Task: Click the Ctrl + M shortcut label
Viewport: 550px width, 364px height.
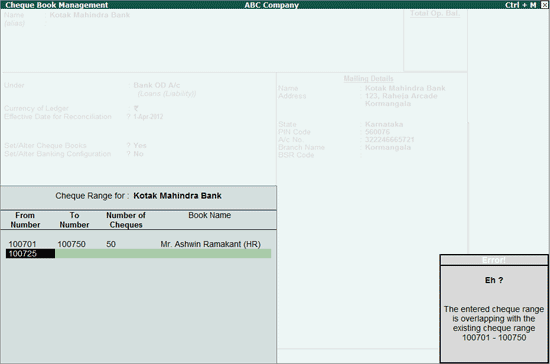Action: (521, 5)
